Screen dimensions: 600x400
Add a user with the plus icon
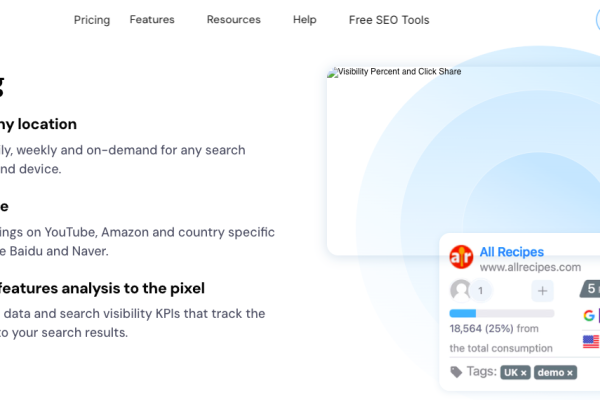click(x=542, y=291)
